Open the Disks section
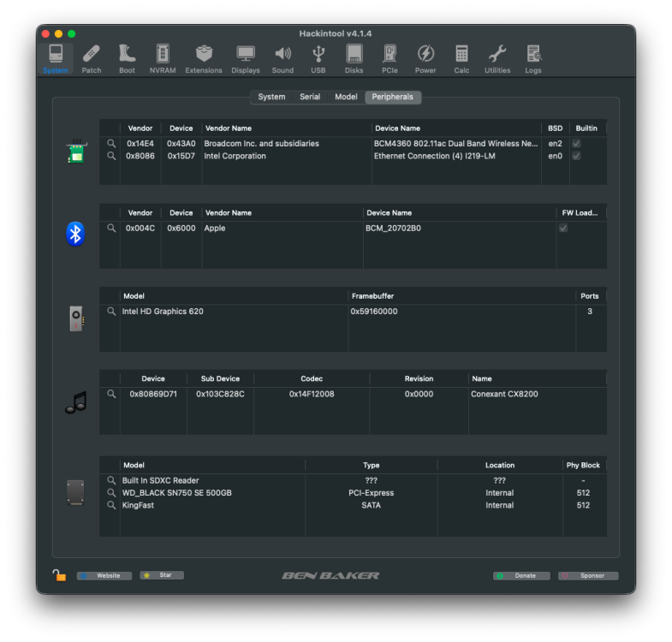The width and height of the screenshot is (672, 642). (x=354, y=59)
